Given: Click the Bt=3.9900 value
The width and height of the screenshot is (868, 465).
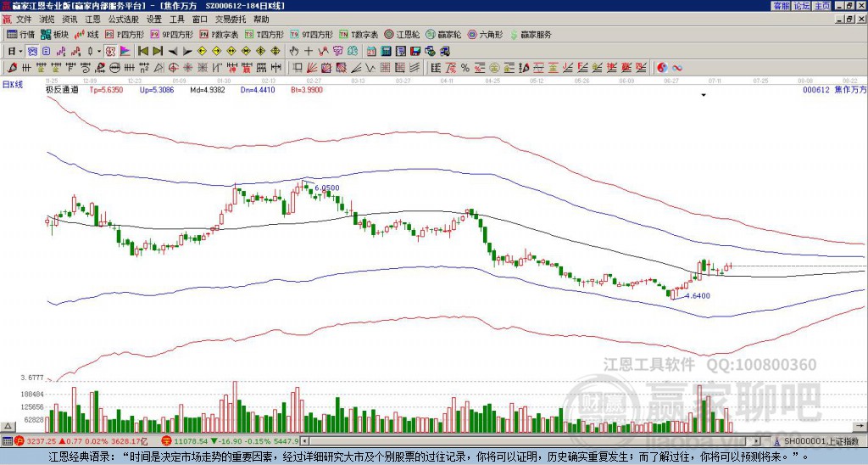Looking at the screenshot, I should click(307, 90).
